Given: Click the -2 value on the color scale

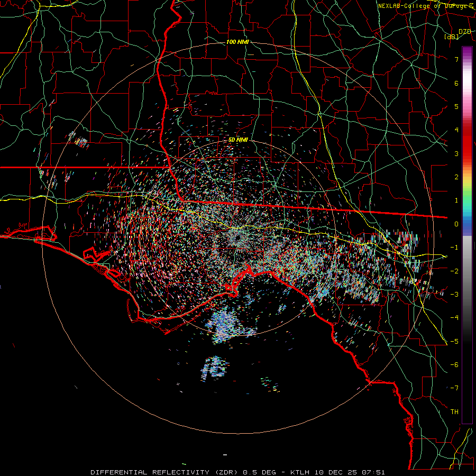Looking at the screenshot, I should click(x=454, y=271).
